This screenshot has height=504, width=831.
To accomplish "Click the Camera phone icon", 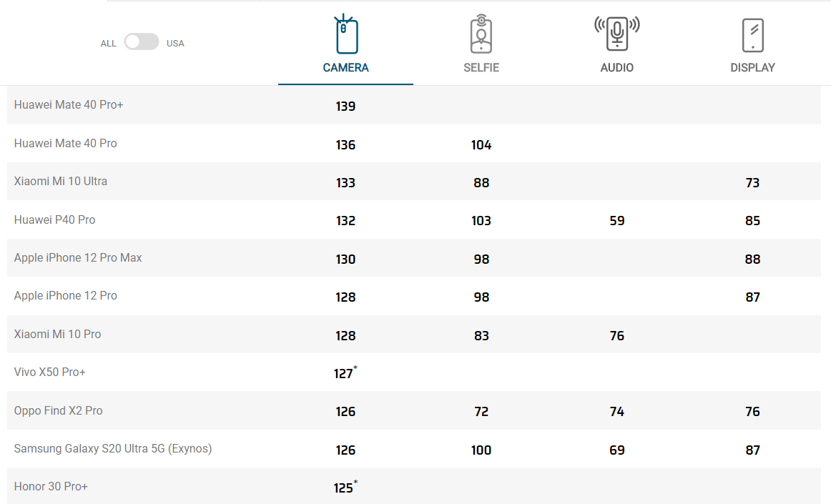I will [345, 34].
